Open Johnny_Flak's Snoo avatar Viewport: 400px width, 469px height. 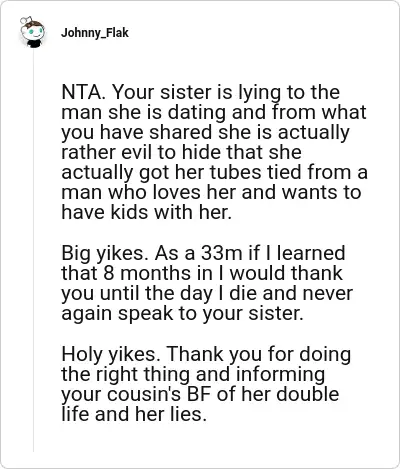pyautogui.click(x=33, y=32)
